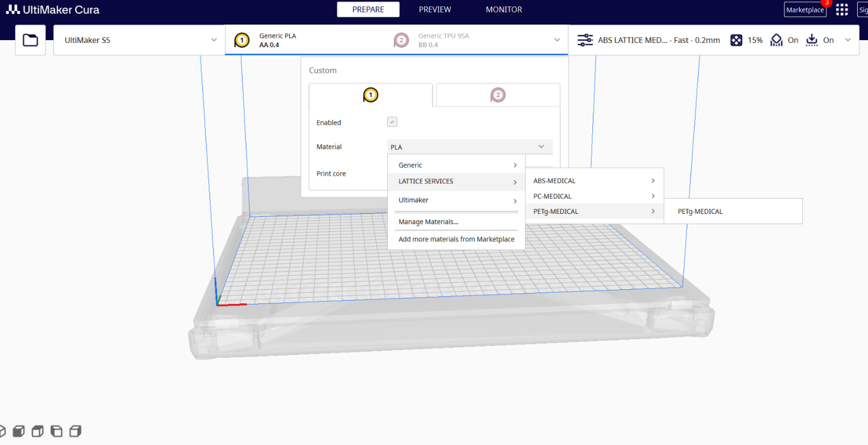Select the extruder 1 tab in Custom panel

click(371, 95)
